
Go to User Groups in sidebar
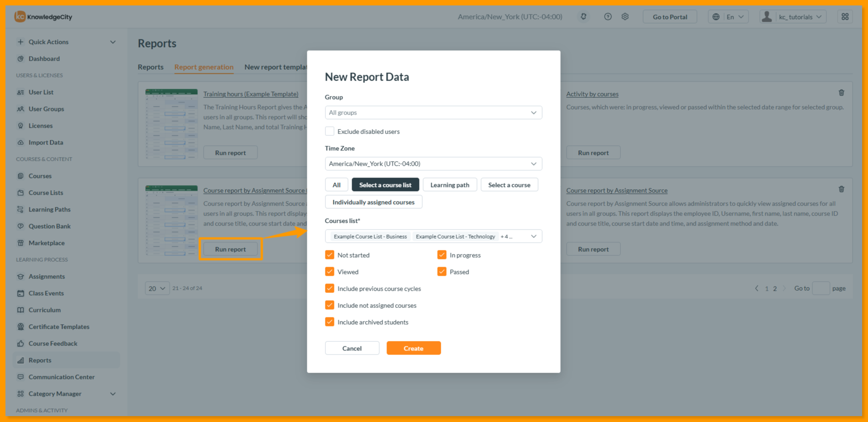pyautogui.click(x=46, y=109)
